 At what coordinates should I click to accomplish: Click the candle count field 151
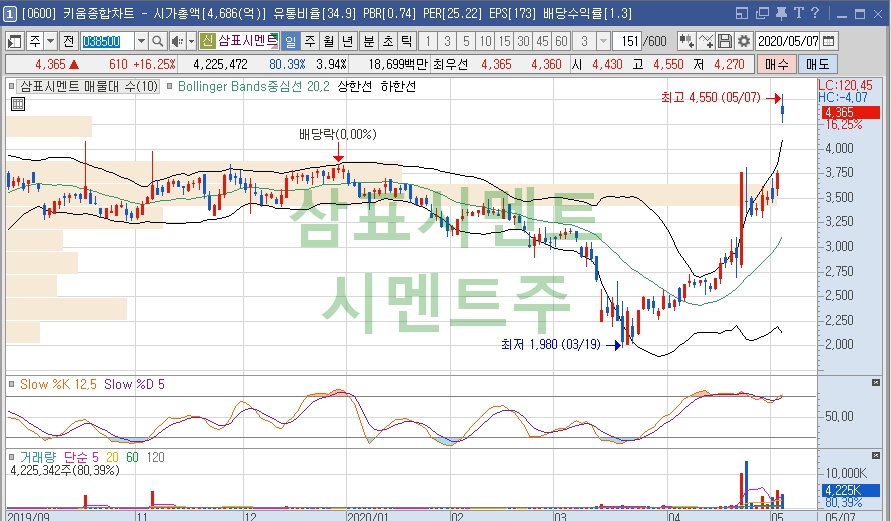(628, 41)
